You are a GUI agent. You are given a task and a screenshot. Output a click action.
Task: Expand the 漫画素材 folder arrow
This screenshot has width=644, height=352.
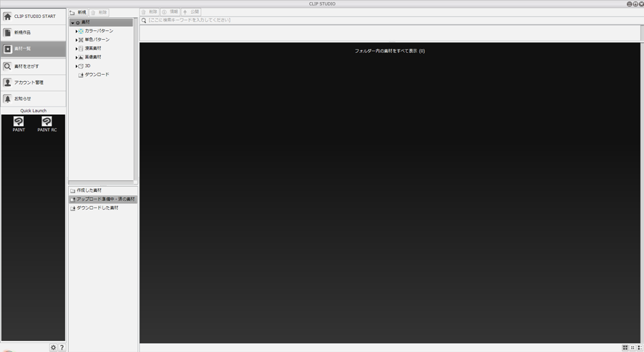tap(76, 49)
